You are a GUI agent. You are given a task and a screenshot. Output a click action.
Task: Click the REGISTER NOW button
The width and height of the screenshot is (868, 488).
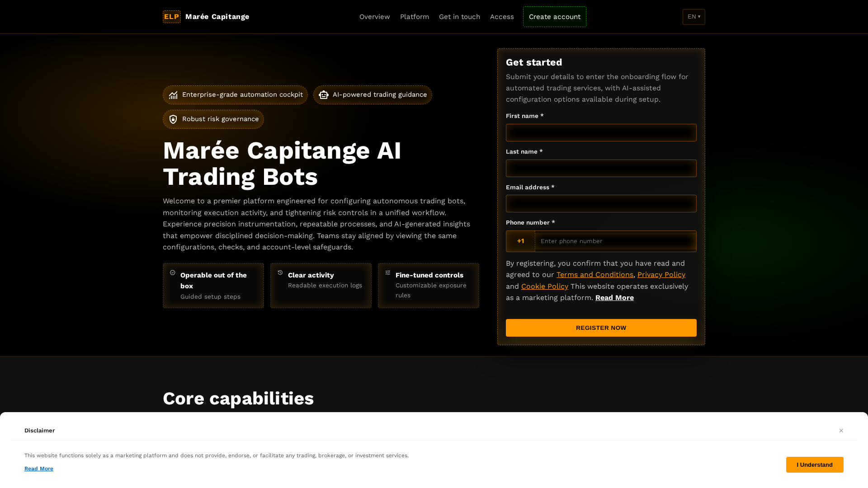(x=601, y=328)
